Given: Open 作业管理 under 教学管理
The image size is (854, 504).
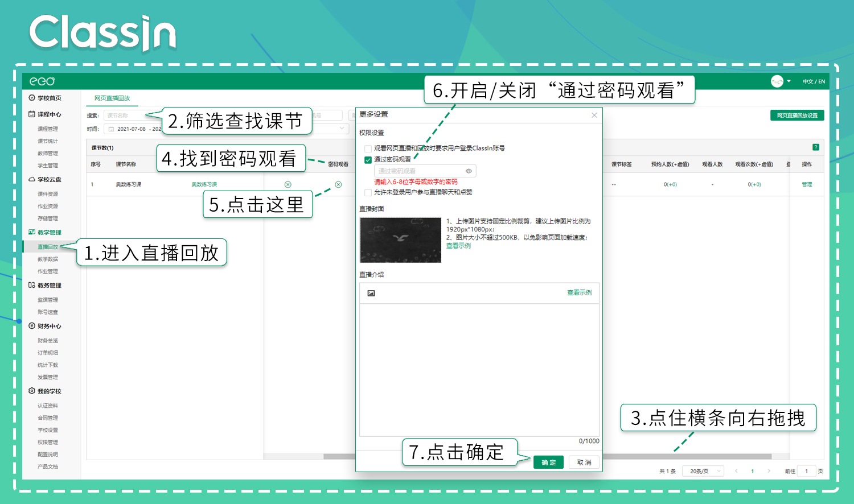Looking at the screenshot, I should pos(48,271).
